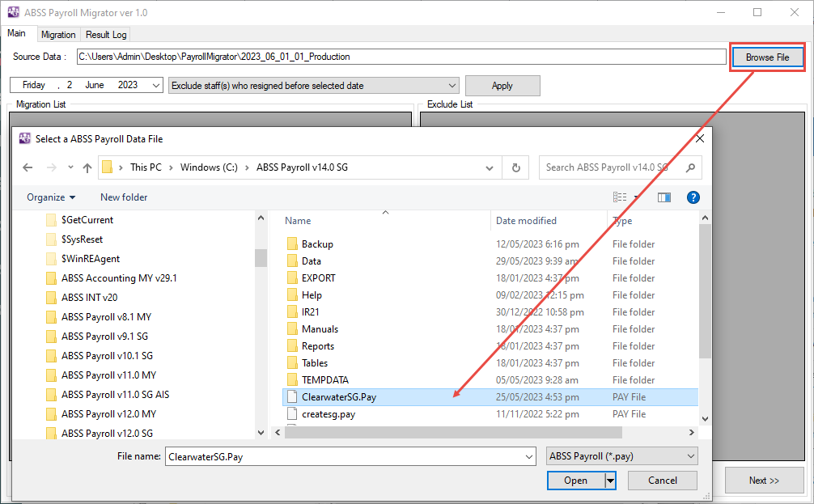
Task: Select the Backup folder icon
Action: pyautogui.click(x=292, y=244)
